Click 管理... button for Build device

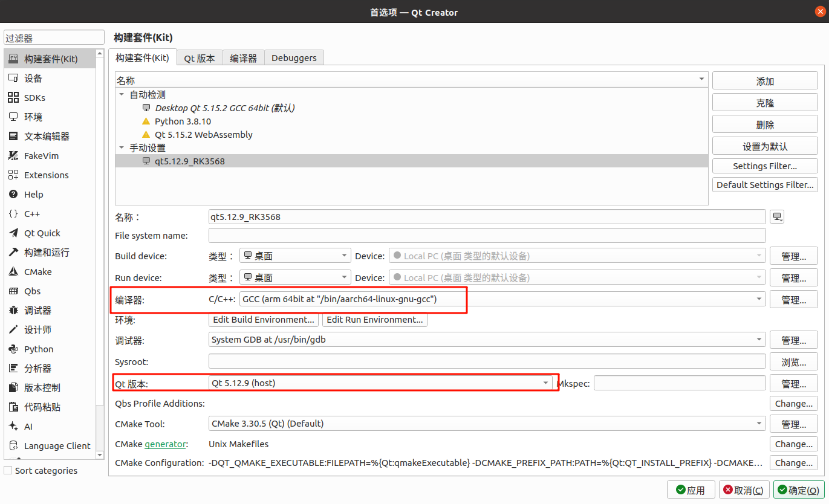click(794, 257)
